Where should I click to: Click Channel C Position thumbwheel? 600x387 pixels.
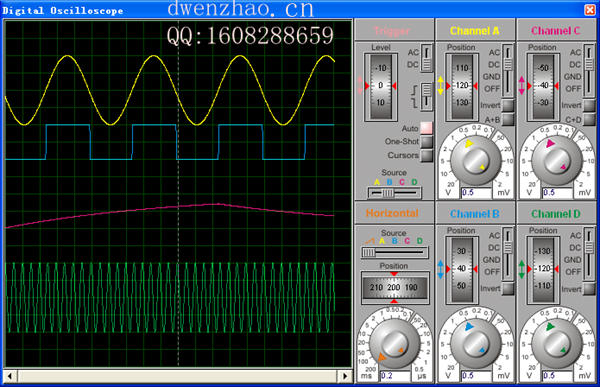click(x=543, y=87)
